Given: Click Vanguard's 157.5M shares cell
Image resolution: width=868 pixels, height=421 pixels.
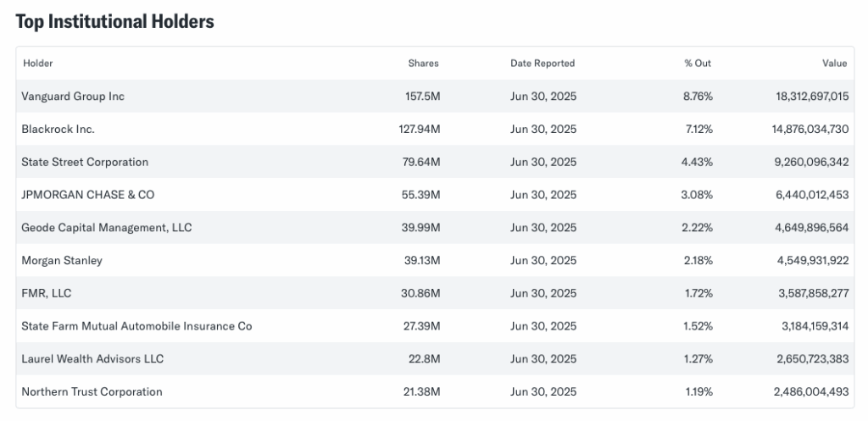Looking at the screenshot, I should tap(422, 97).
